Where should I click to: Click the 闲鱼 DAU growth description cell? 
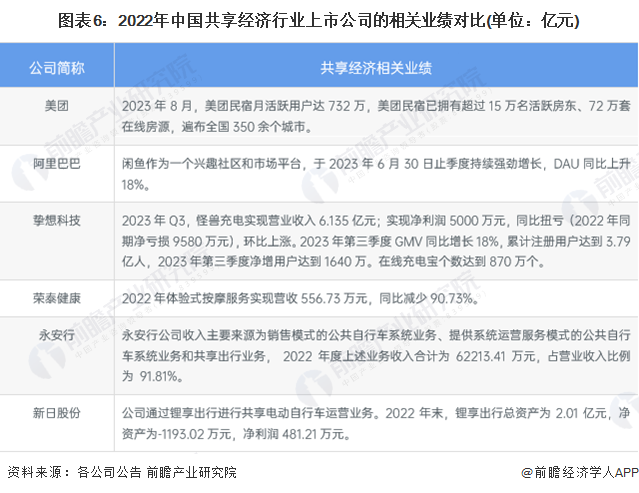tap(376, 174)
